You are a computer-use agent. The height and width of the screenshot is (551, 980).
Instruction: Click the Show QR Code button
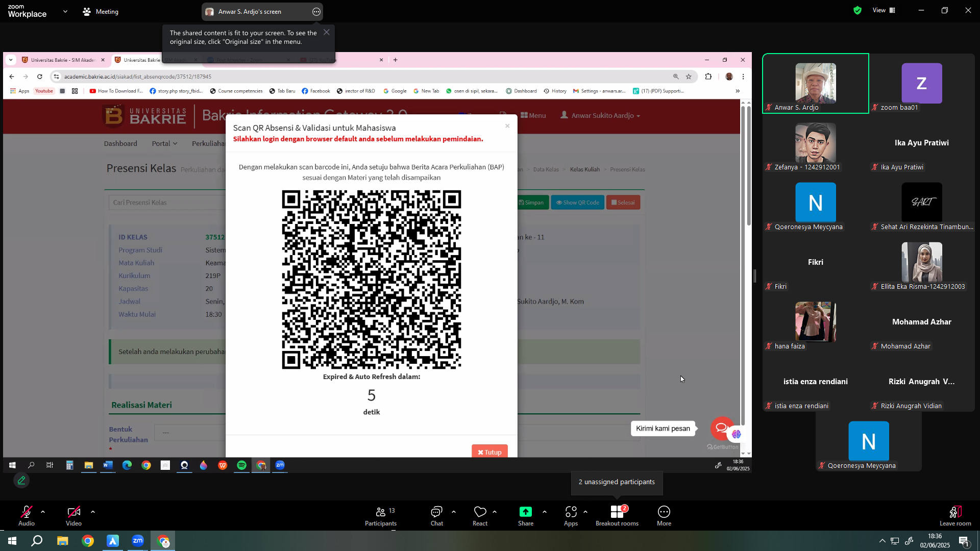tap(577, 203)
